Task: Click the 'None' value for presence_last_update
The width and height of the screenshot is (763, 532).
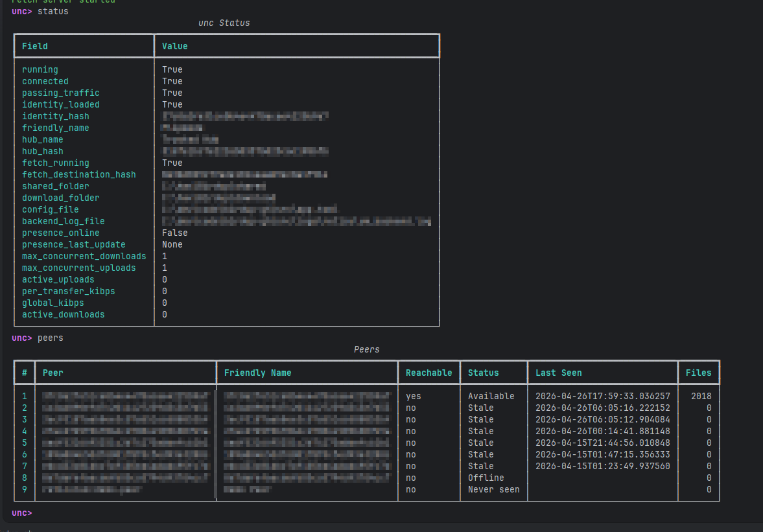Action: coord(172,244)
